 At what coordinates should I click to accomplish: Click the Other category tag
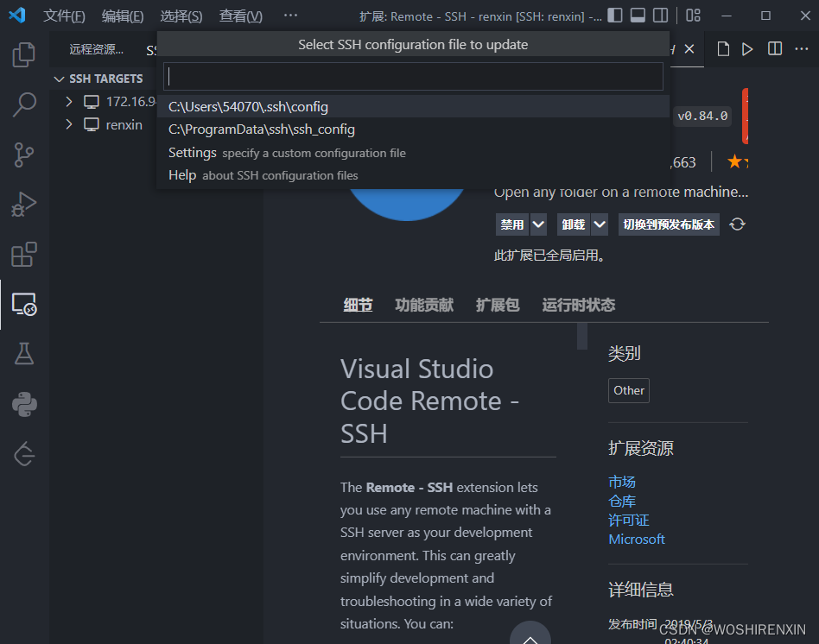click(629, 390)
